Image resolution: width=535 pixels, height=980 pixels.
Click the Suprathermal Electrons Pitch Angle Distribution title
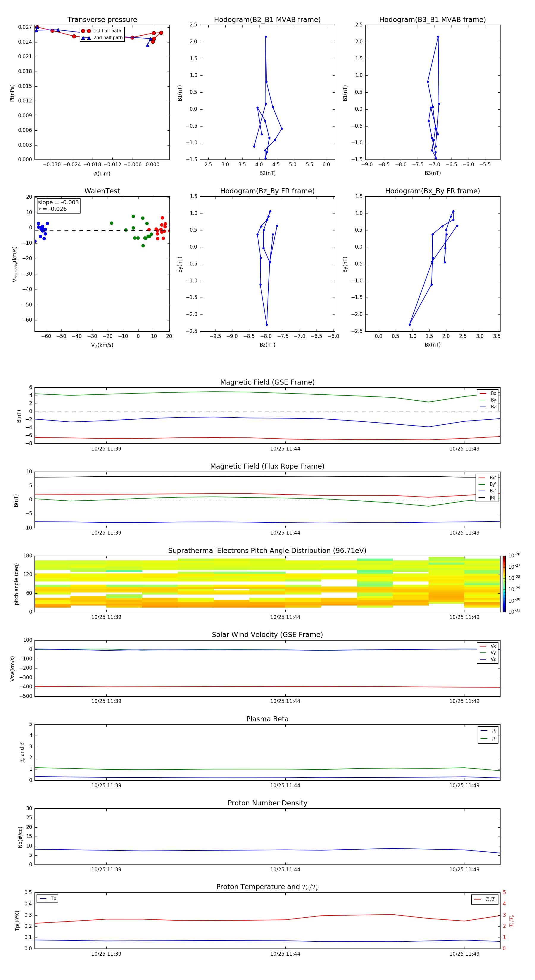tap(267, 551)
